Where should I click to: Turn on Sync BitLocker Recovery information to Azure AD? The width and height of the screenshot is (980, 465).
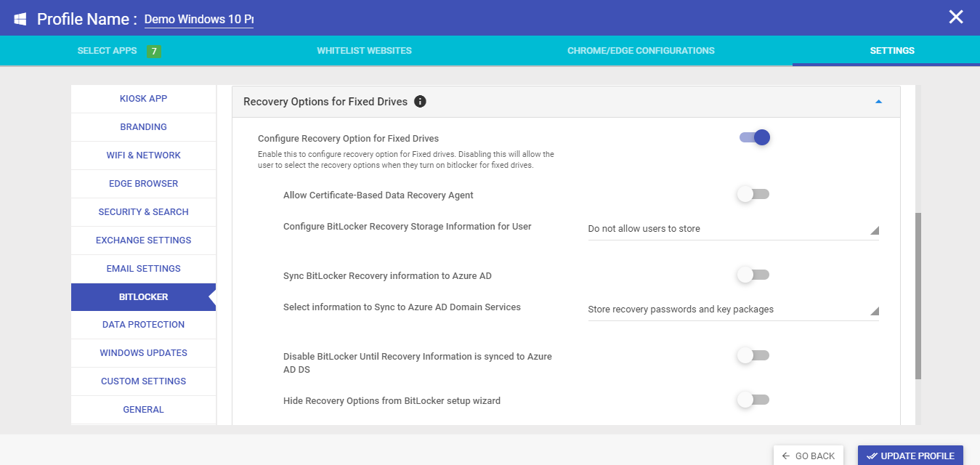(753, 275)
